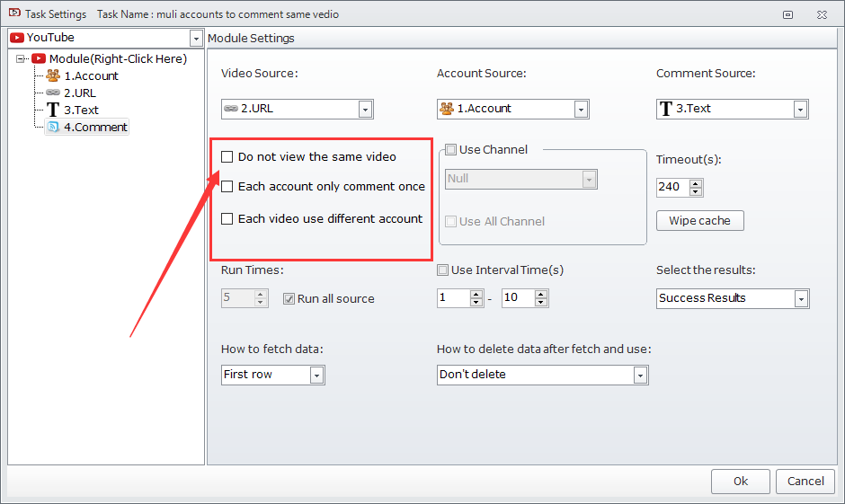Image resolution: width=845 pixels, height=504 pixels.
Task: Check Each account only comment once
Action: (x=227, y=187)
